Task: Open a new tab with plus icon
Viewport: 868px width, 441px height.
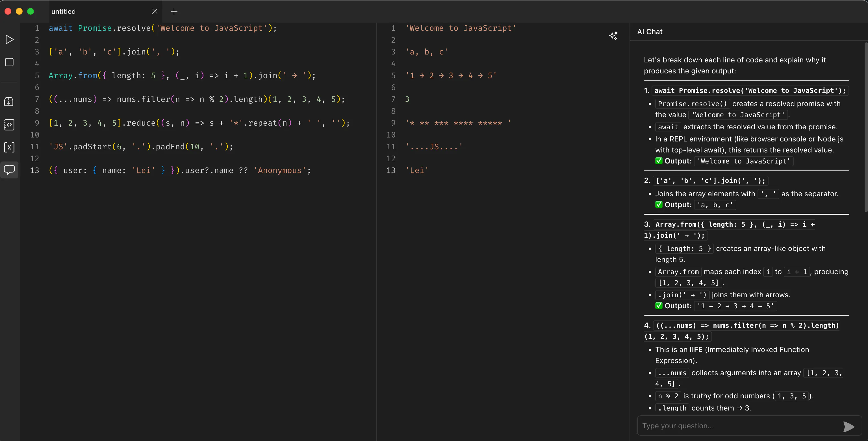Action: click(174, 12)
